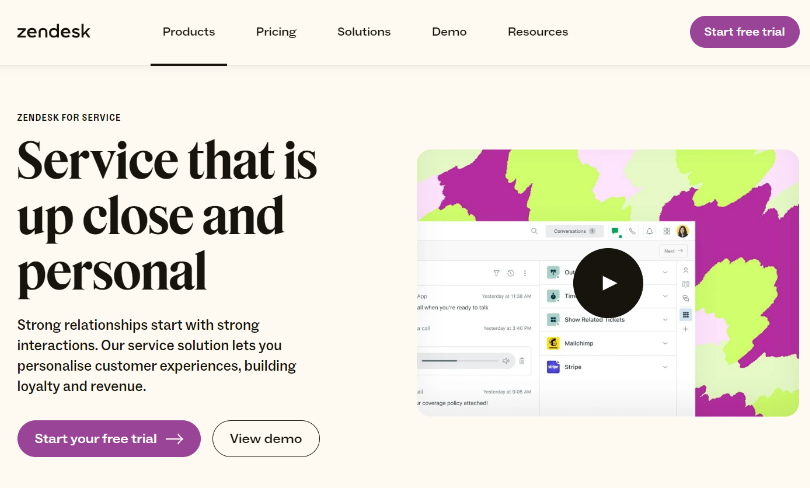Viewport: 810px width, 488px height.
Task: Click the audio playback slider in preview
Action: pos(458,360)
